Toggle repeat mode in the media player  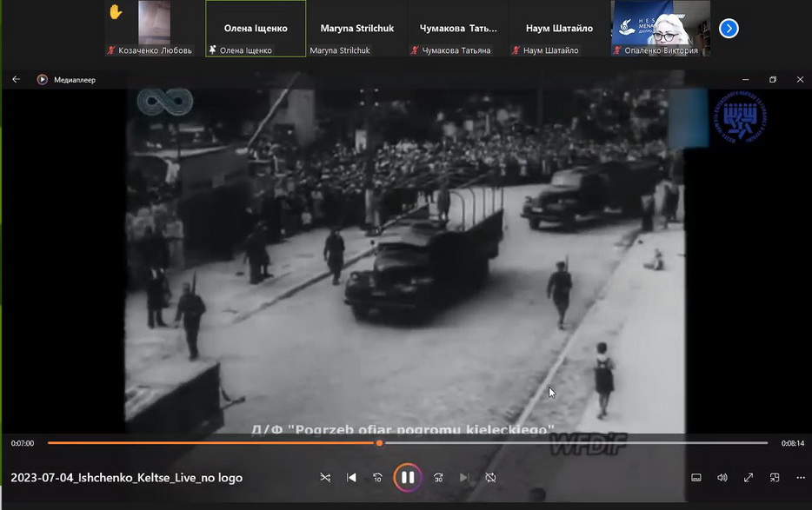(x=490, y=477)
